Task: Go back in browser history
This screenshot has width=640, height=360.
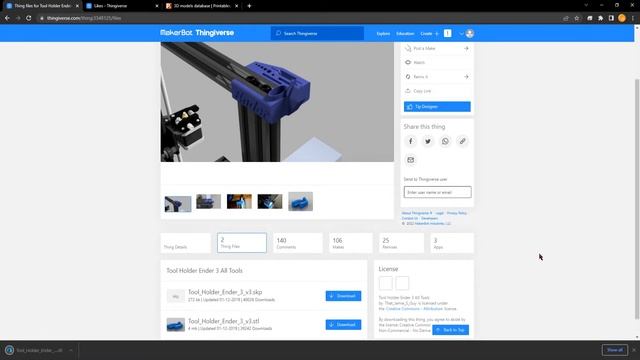Action: [7, 18]
